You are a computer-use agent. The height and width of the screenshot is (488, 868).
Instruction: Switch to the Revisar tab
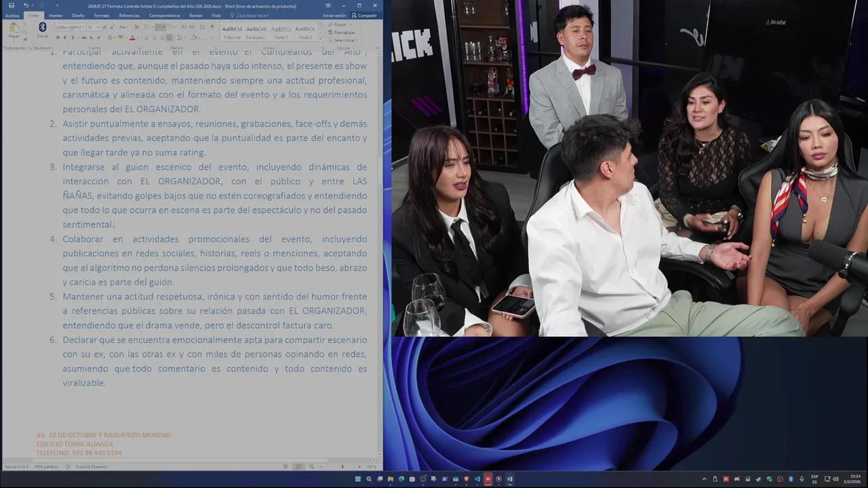tap(196, 16)
